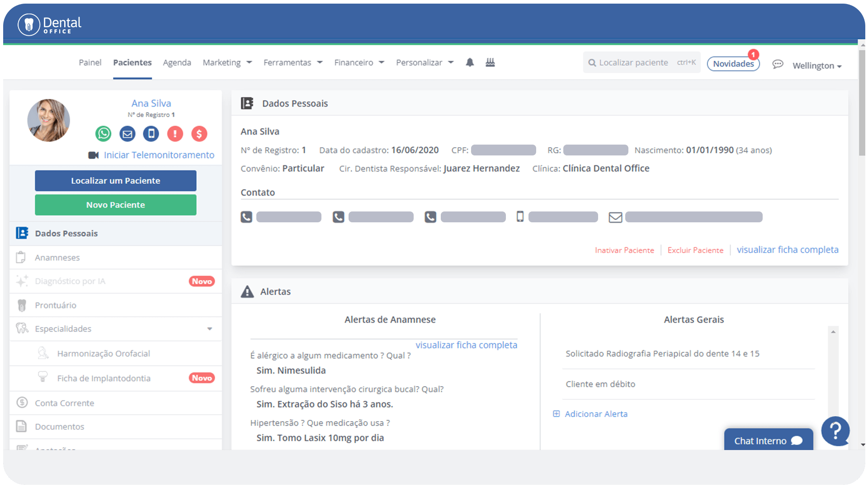Click the red exclamation alert icon

(175, 134)
